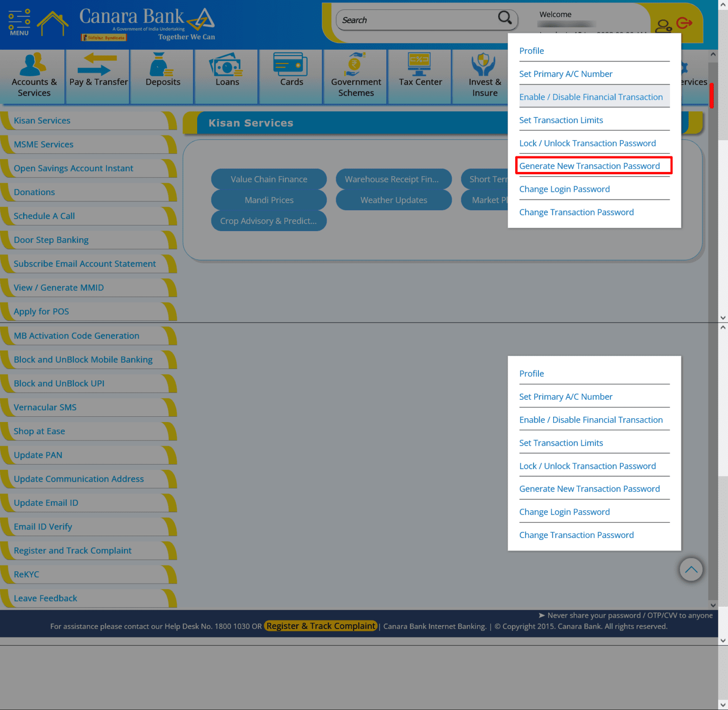Click the Warehouse Receipt Fin... button
The height and width of the screenshot is (710, 728).
tap(393, 179)
